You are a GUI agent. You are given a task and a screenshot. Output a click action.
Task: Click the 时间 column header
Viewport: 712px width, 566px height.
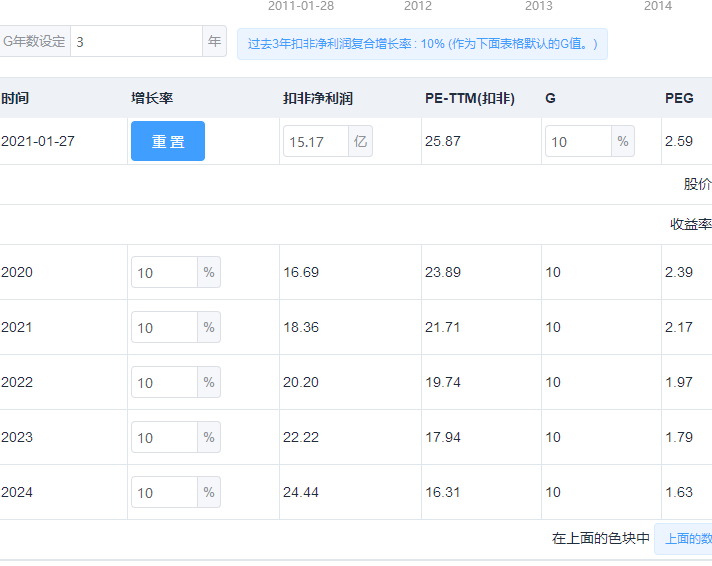pos(16,98)
